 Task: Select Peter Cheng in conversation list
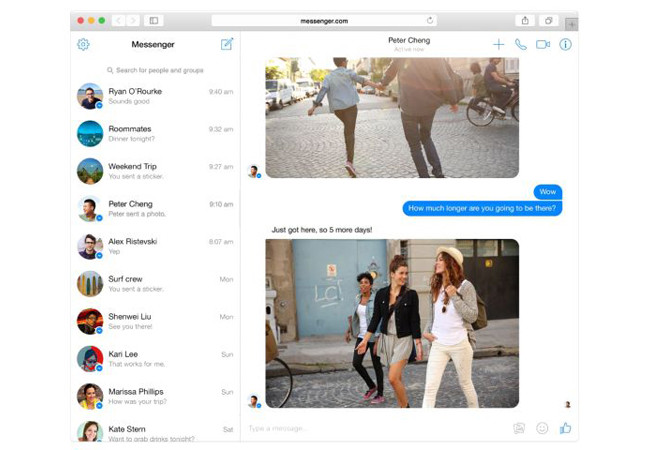pyautogui.click(x=155, y=208)
